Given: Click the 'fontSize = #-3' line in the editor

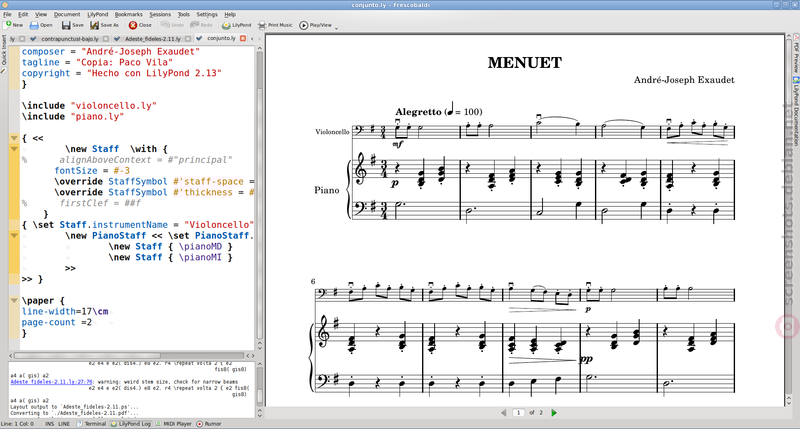Looking at the screenshot, I should [92, 170].
